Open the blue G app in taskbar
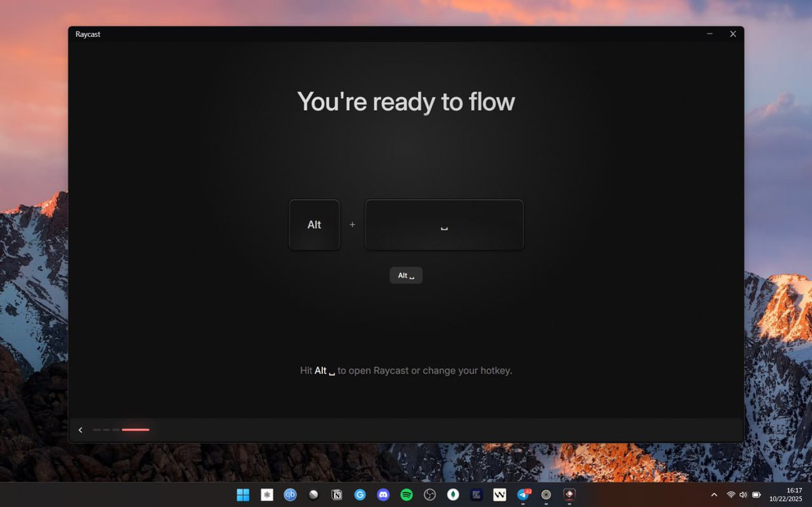 (360, 495)
